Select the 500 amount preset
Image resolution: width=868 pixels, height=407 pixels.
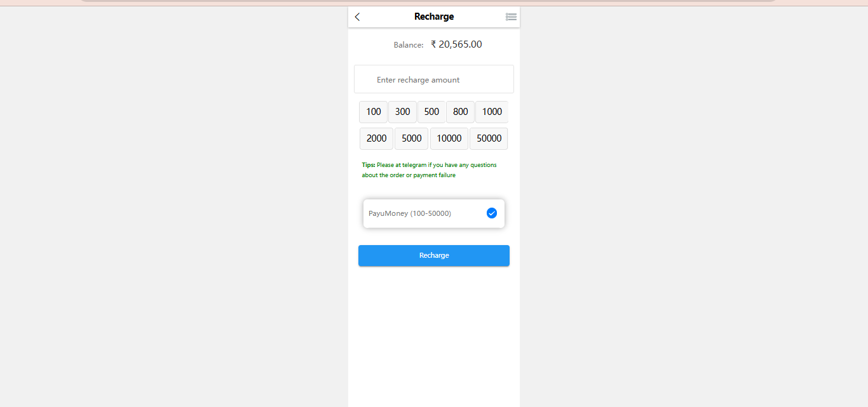click(431, 112)
